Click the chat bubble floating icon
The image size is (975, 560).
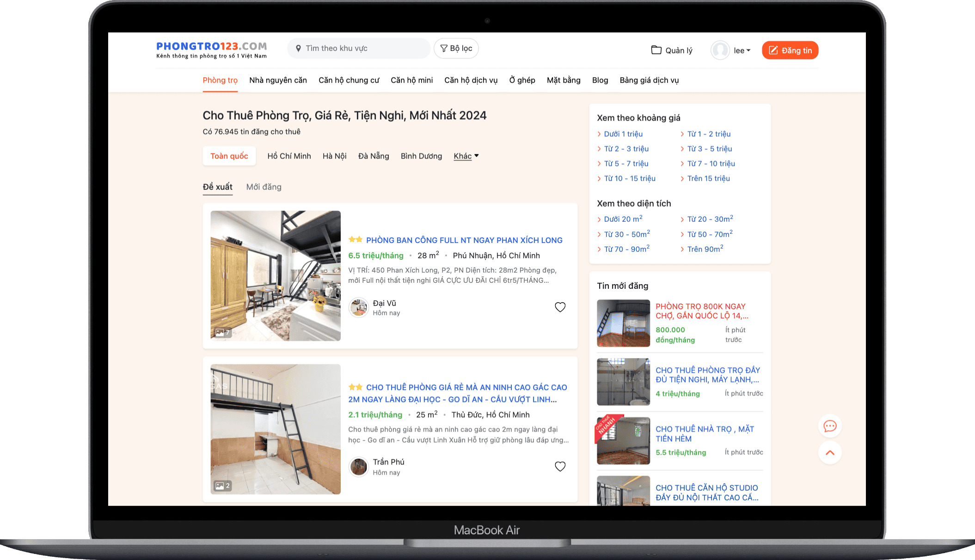(x=830, y=426)
